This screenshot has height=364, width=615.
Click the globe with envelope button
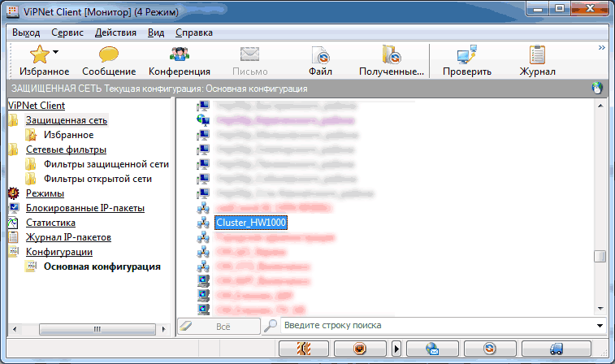pyautogui.click(x=432, y=349)
